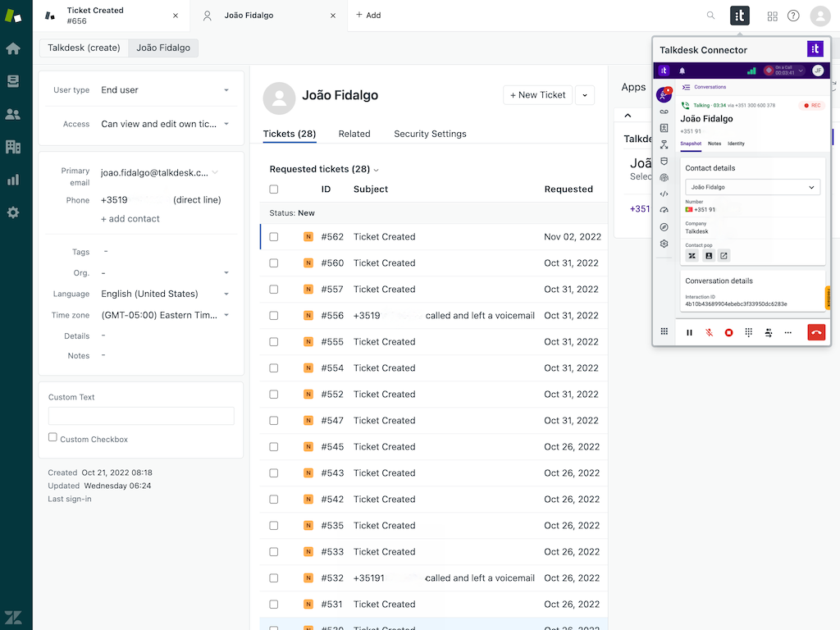Click into the Custom Text field
The width and height of the screenshot is (840, 630).
pyautogui.click(x=141, y=416)
